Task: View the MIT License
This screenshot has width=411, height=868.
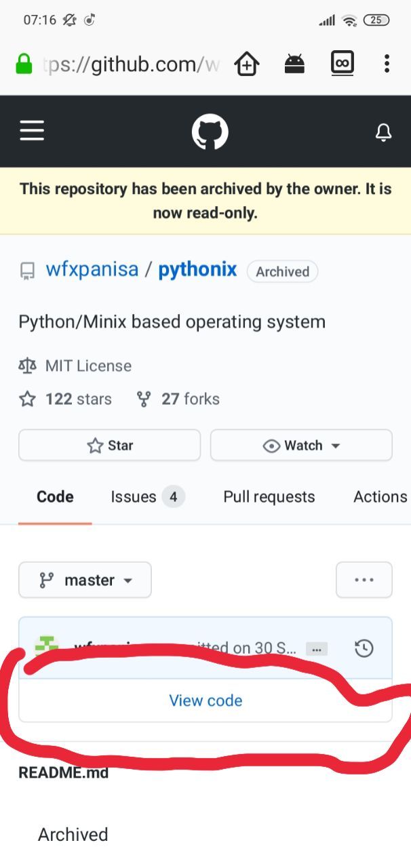Action: pos(88,366)
